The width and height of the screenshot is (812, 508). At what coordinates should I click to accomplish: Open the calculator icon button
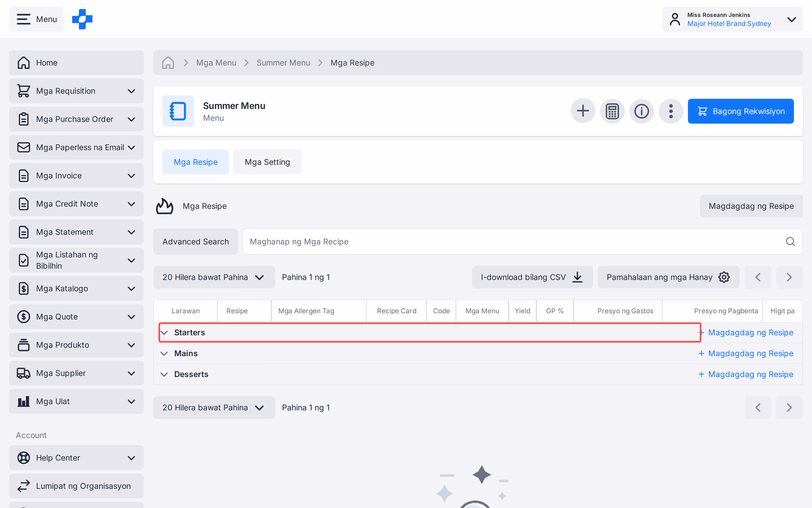[x=612, y=111]
